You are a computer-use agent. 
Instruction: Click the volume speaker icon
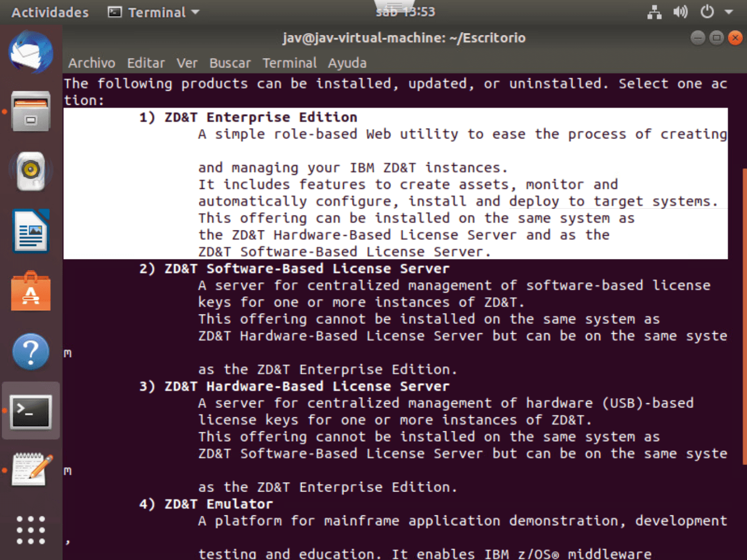coord(680,12)
